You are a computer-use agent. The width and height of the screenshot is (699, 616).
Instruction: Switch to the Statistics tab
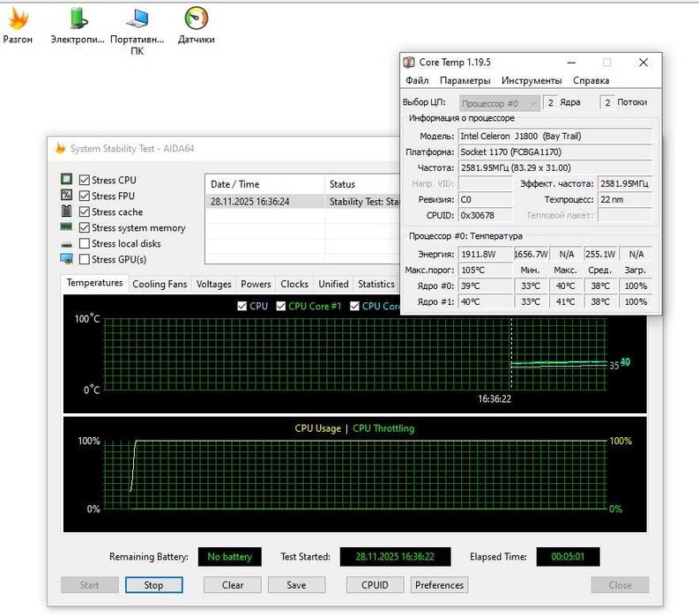click(x=376, y=285)
